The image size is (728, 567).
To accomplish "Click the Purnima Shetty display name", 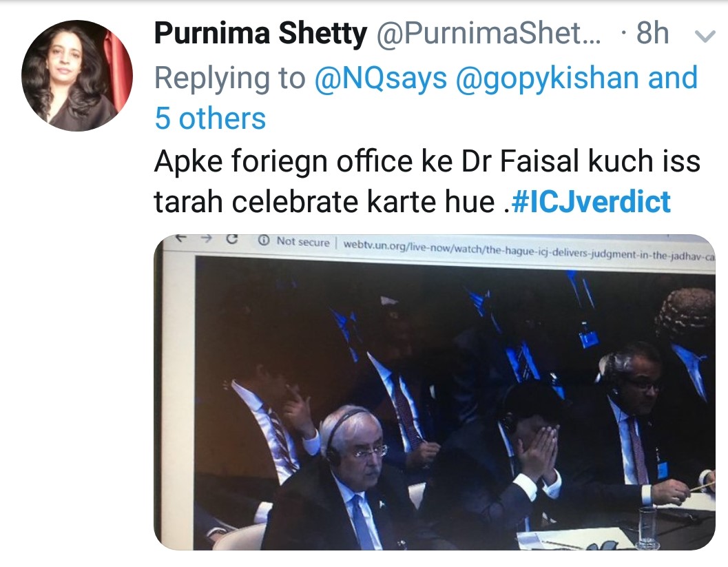I will [x=260, y=34].
